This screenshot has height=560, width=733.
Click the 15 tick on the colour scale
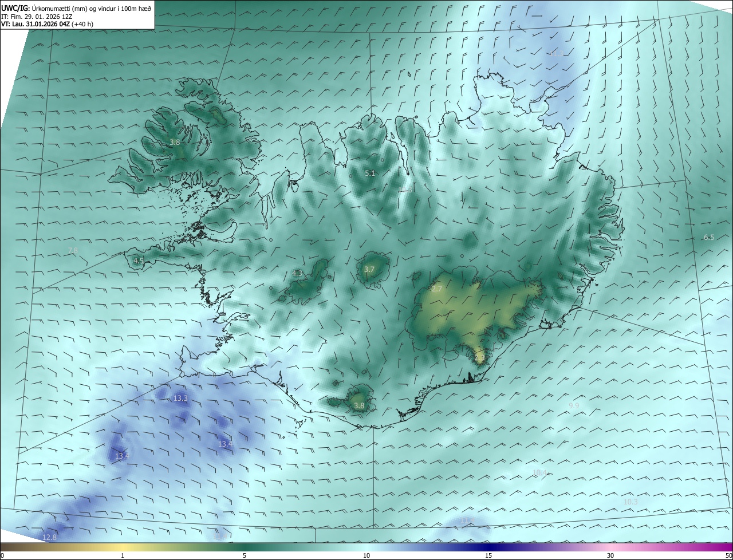pos(488,555)
